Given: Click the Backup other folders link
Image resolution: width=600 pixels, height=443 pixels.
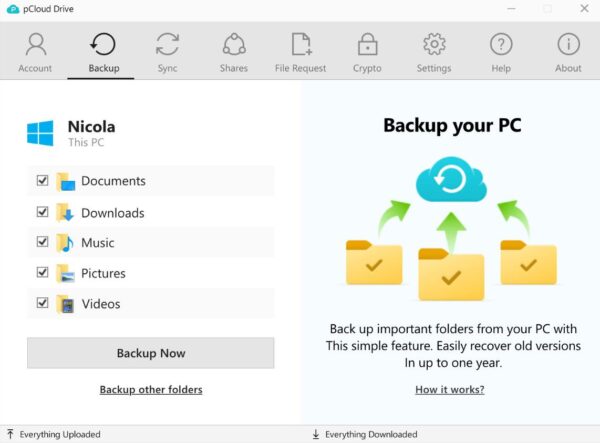Looking at the screenshot, I should click(x=151, y=389).
